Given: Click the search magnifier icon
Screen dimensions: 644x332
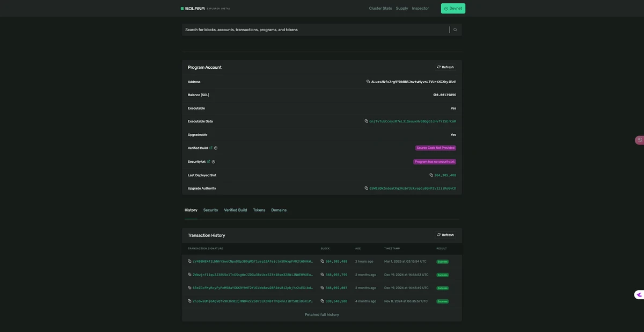Looking at the screenshot, I should pyautogui.click(x=455, y=30).
